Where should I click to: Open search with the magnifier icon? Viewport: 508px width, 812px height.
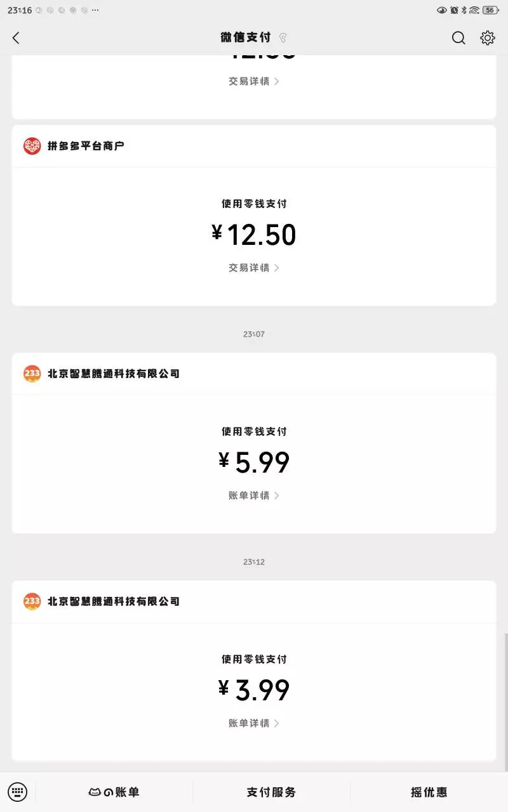(458, 38)
